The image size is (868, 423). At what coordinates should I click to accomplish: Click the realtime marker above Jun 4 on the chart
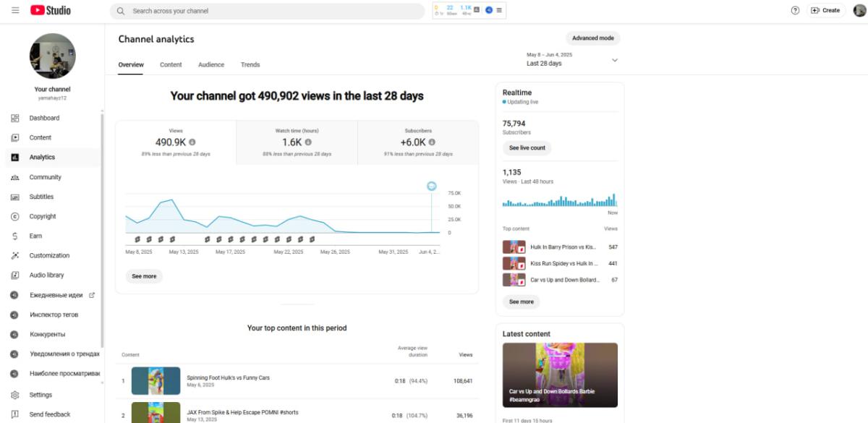[432, 186]
